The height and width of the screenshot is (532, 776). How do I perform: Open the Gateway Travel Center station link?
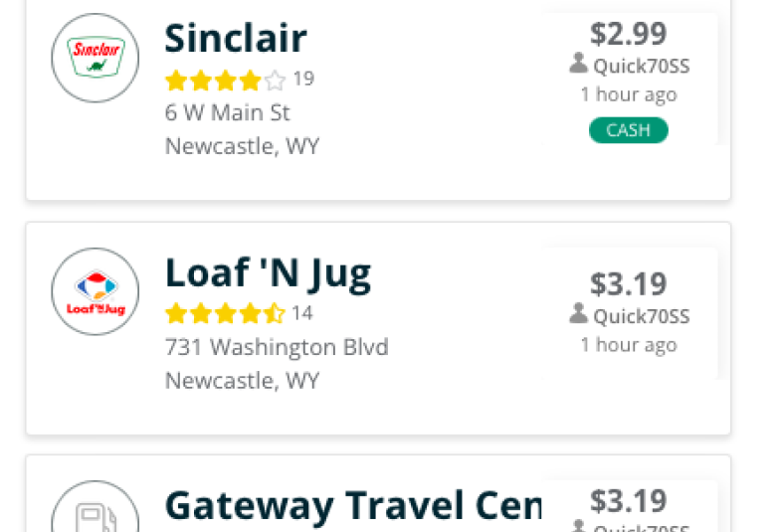353,506
